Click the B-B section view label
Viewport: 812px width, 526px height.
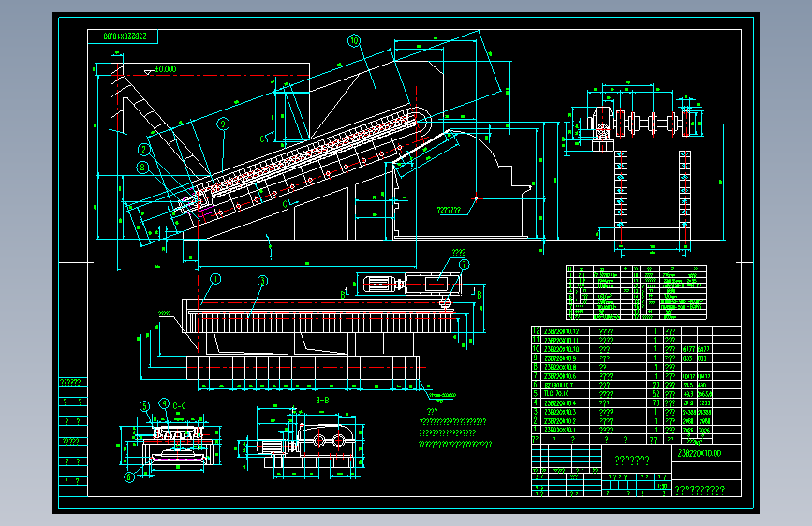pyautogui.click(x=322, y=401)
